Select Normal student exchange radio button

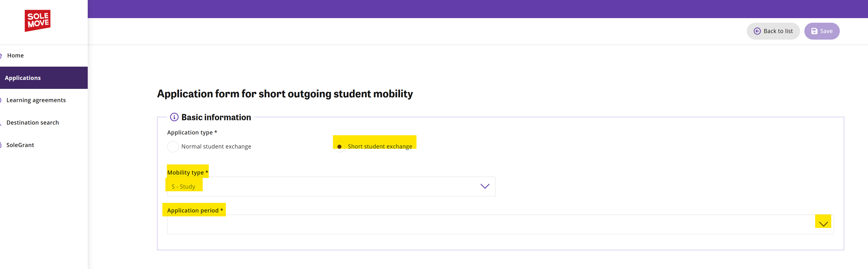(173, 147)
